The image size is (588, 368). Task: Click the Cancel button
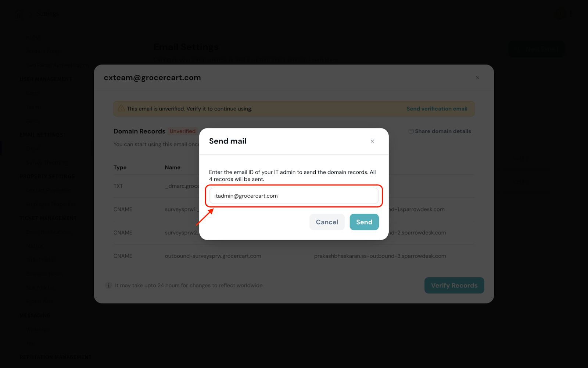click(x=327, y=222)
